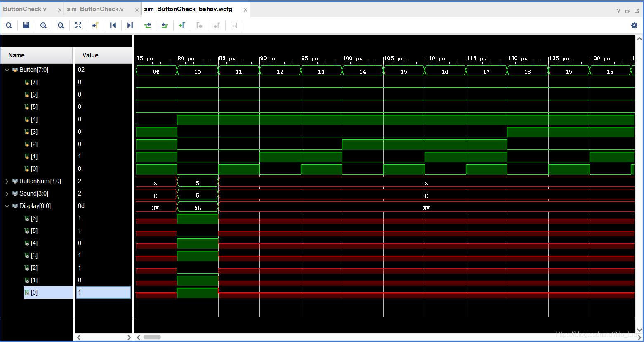Save the waveform configuration
The height and width of the screenshot is (342, 644).
pyautogui.click(x=26, y=26)
